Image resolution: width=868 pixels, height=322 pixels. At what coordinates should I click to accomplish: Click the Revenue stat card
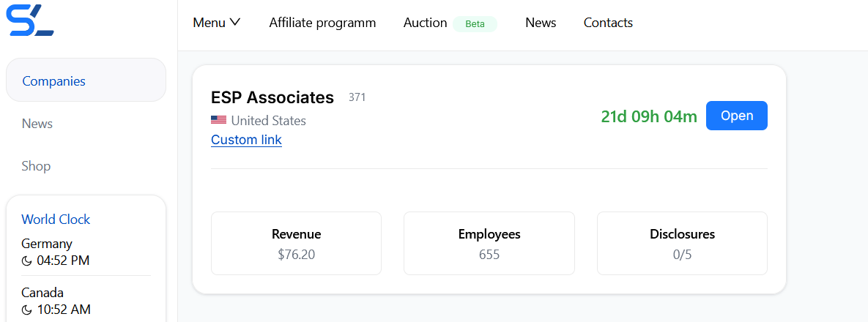296,243
